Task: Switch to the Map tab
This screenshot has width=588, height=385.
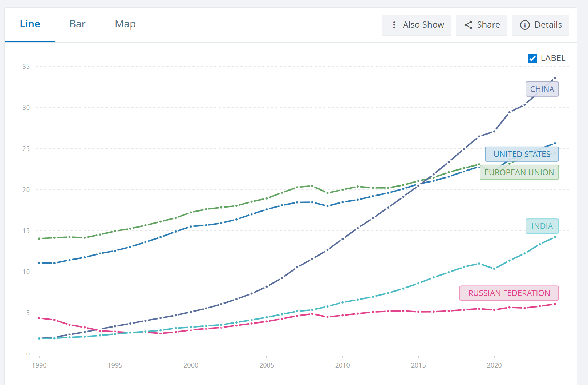Action: click(x=125, y=24)
